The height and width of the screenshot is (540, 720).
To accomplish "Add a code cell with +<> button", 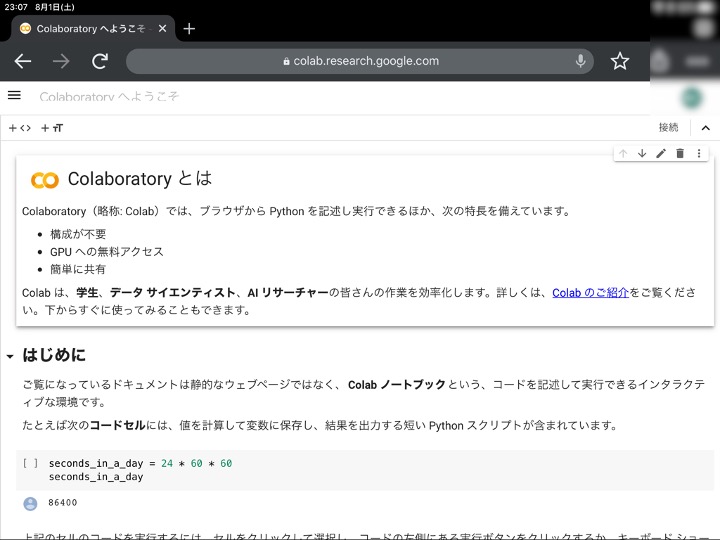I will (20, 128).
